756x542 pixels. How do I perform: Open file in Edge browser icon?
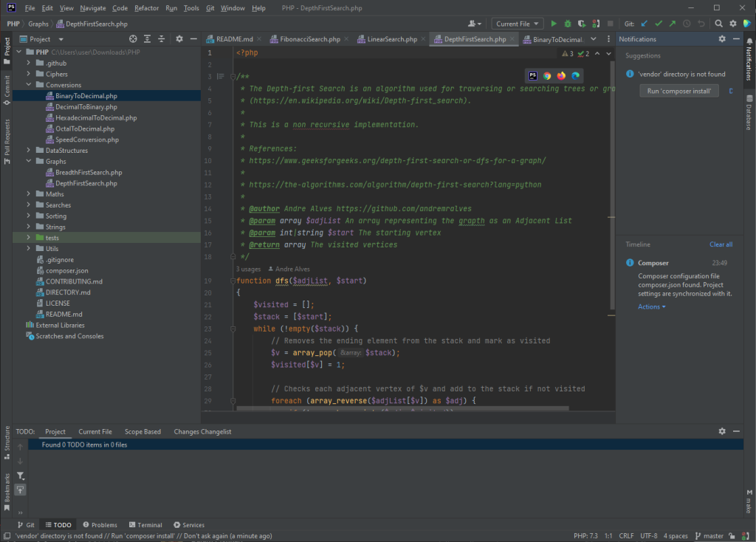575,76
